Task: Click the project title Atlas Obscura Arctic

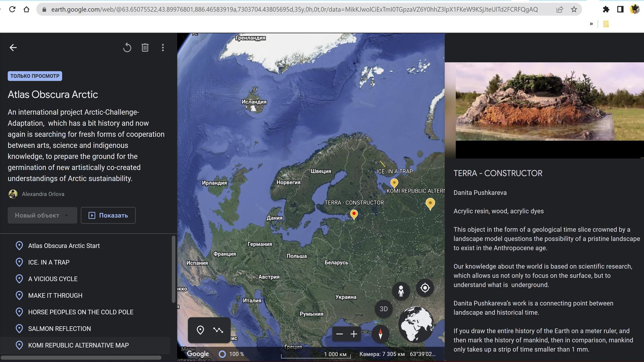Action: click(53, 95)
